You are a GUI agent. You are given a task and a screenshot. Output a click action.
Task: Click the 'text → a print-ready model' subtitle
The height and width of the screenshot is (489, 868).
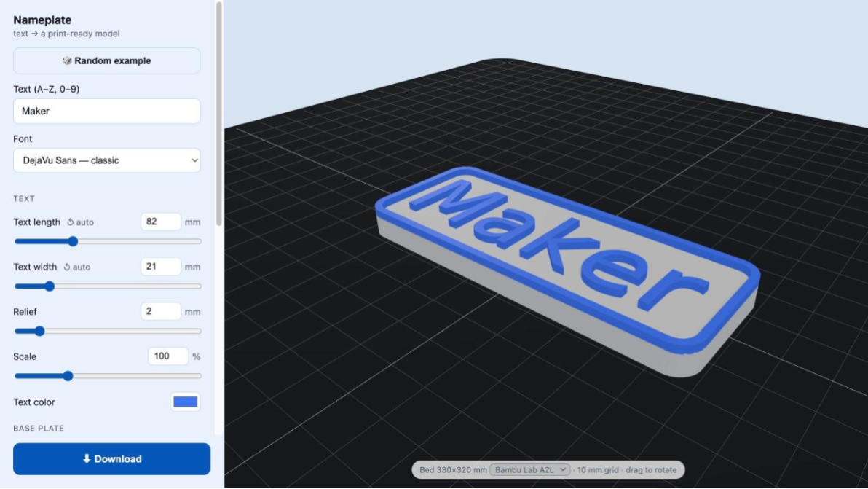66,34
